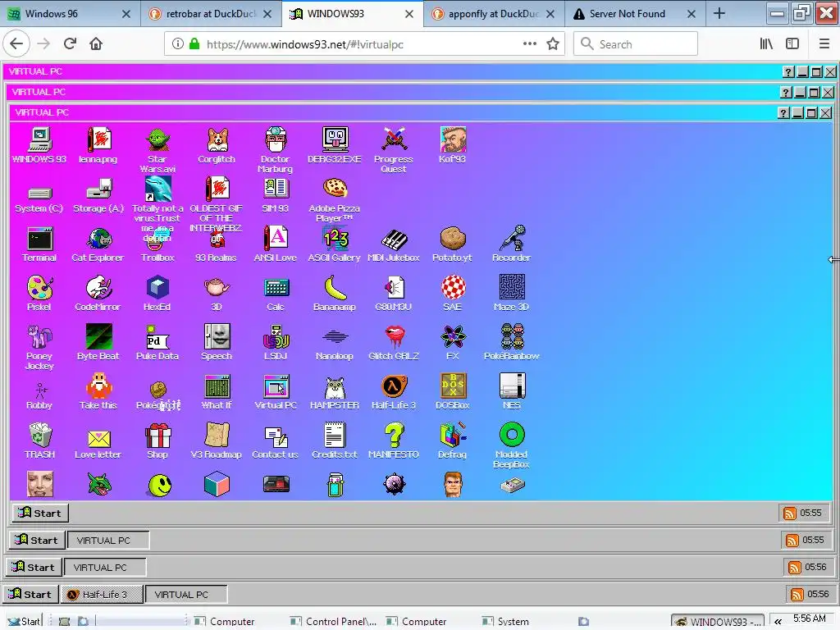Open the Firefox hamburger menu
This screenshot has width=840, height=630.
(824, 44)
